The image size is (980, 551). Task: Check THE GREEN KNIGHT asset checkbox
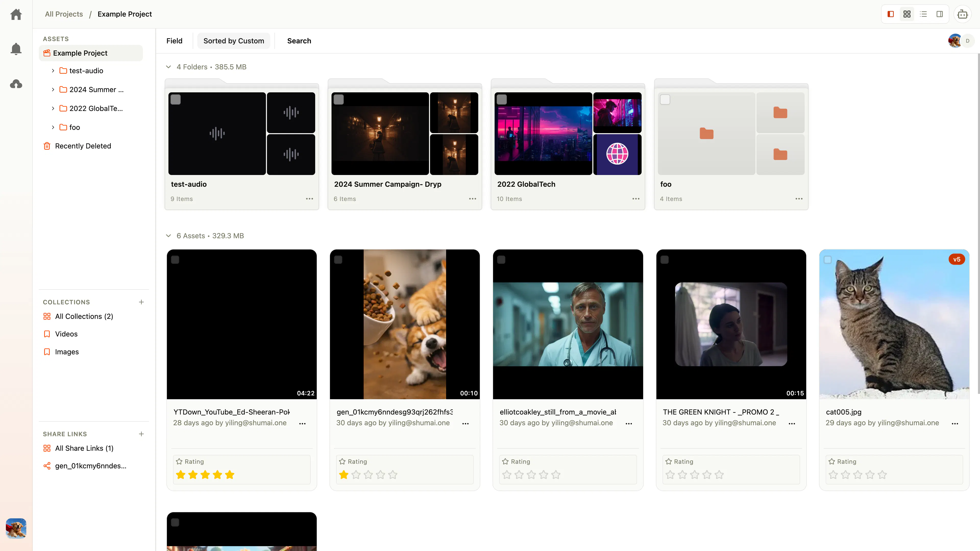[x=665, y=260]
